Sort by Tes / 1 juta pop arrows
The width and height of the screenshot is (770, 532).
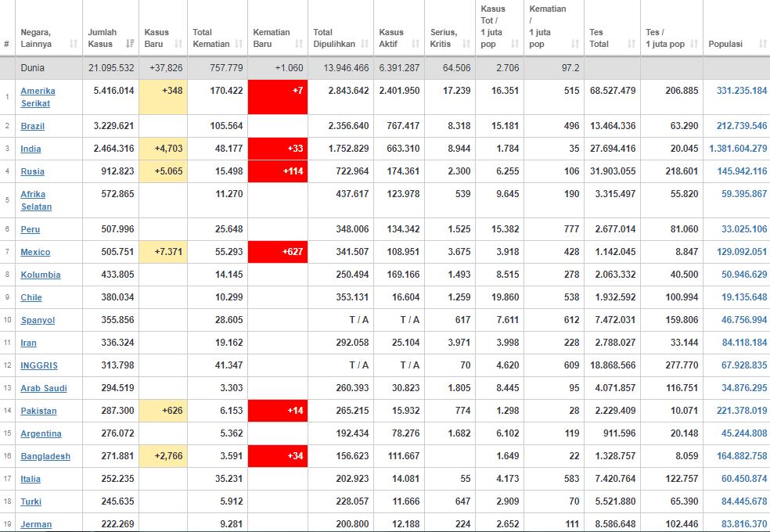point(694,44)
